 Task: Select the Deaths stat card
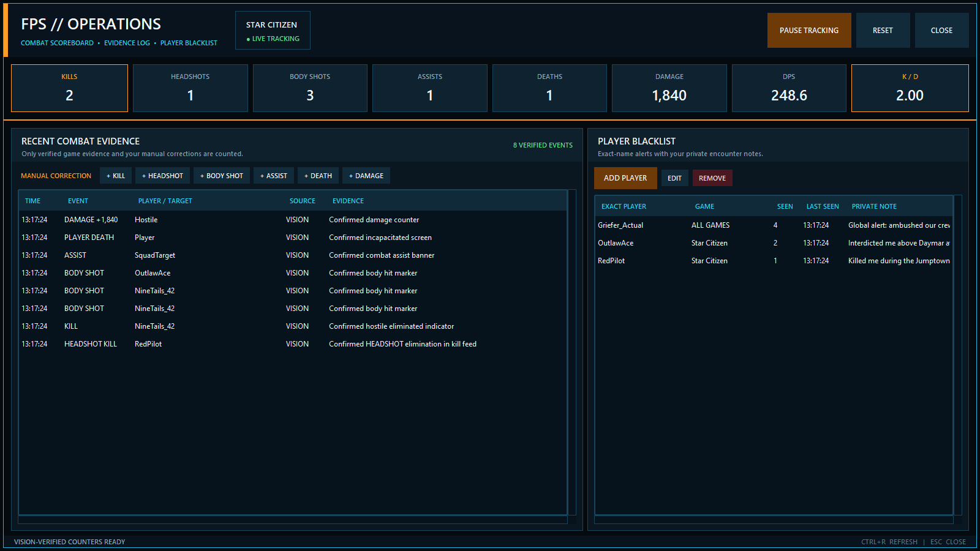click(549, 88)
